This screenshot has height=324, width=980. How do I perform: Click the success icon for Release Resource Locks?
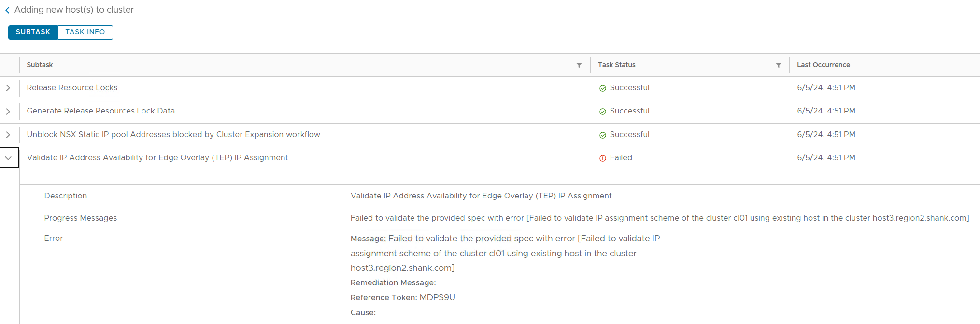click(x=603, y=88)
